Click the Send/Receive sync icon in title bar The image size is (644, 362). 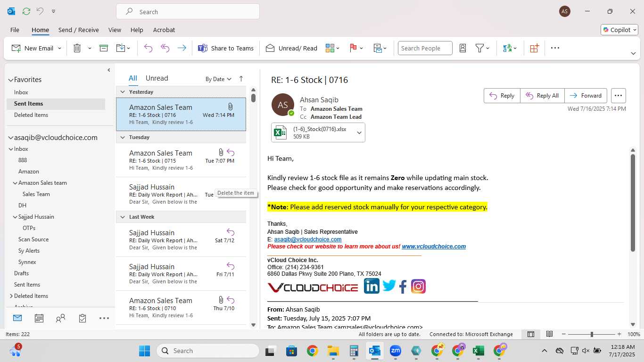point(26,11)
